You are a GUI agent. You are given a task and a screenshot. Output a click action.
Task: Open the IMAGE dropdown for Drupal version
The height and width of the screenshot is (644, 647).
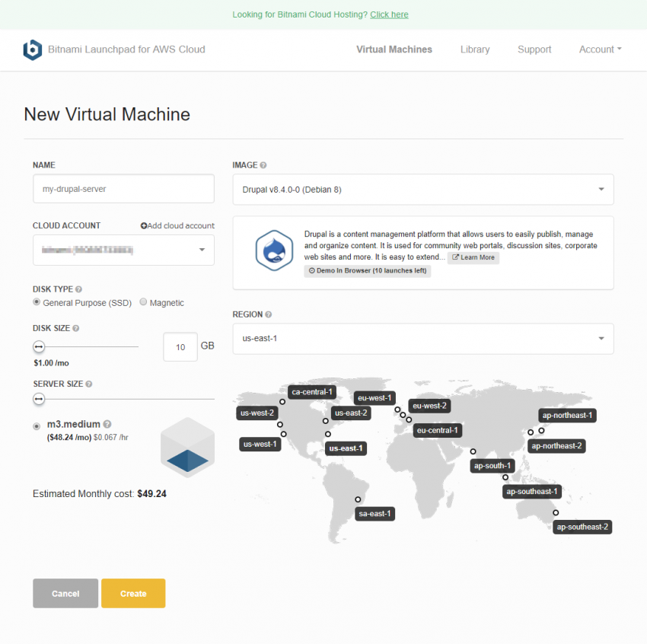pos(422,190)
